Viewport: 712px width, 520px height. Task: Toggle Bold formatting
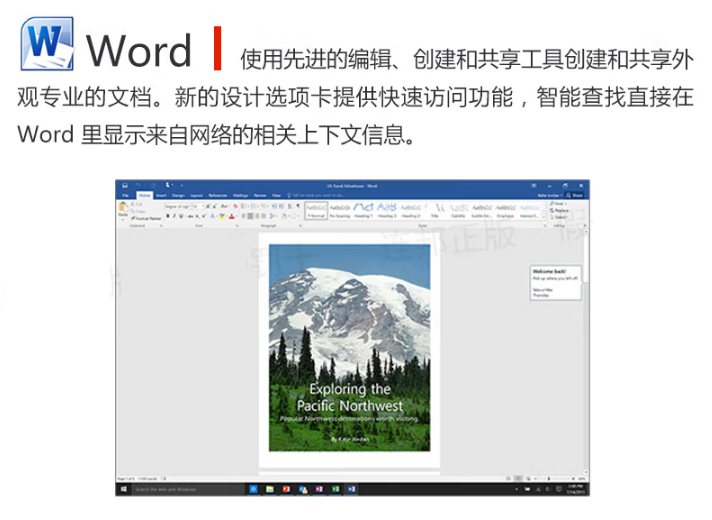point(169,216)
